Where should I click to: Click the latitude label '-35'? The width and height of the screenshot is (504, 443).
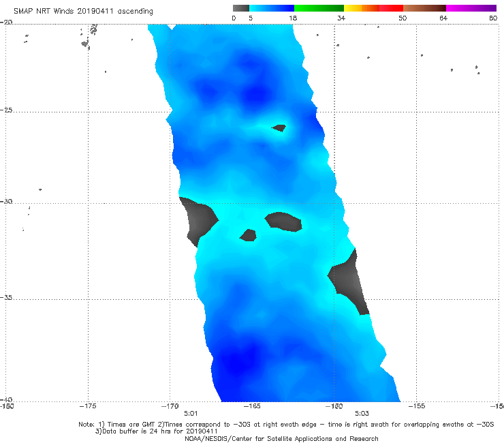6,298
